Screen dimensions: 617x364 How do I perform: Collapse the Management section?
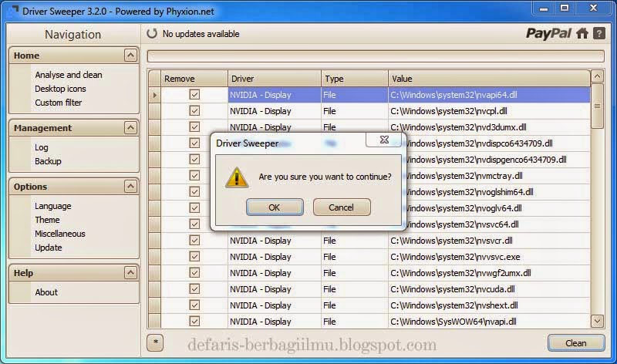point(130,128)
